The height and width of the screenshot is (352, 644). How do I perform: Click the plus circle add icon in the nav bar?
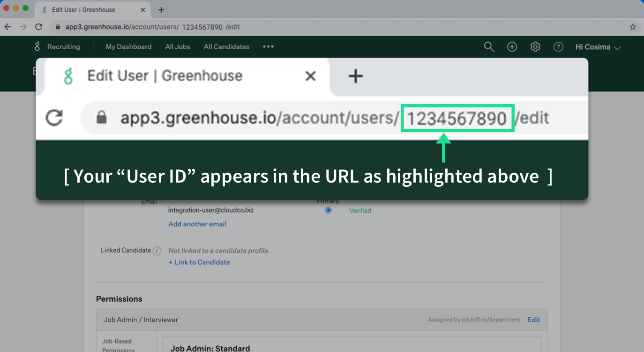point(512,47)
